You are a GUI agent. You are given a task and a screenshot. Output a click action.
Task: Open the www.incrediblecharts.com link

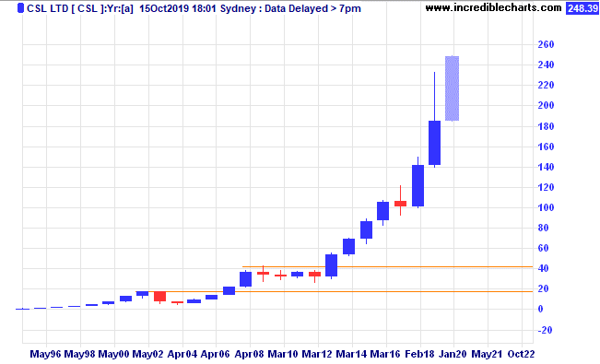point(493,7)
